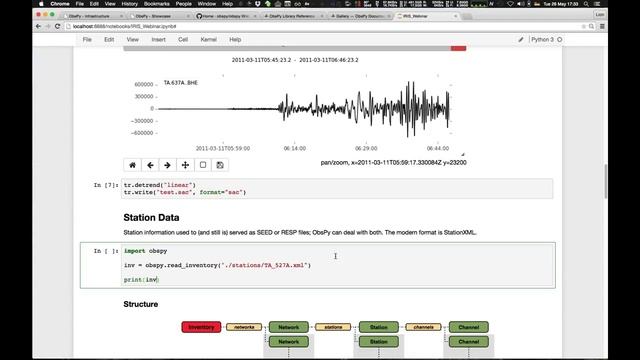Switch to the Gallery ObsPy Documentation tab
640x360 pixels.
pyautogui.click(x=359, y=16)
